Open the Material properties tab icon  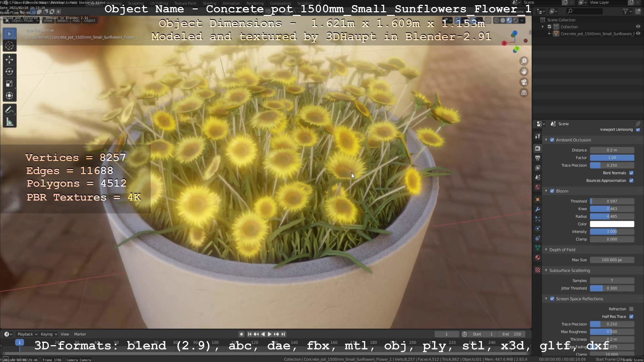point(538,258)
